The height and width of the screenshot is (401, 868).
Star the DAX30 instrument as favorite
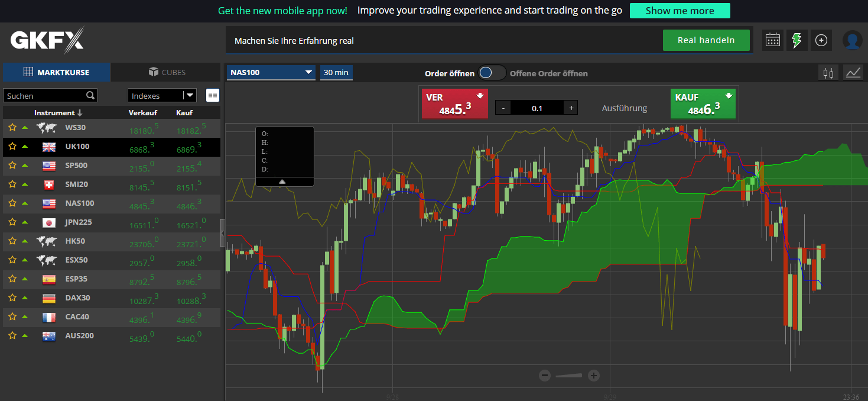(x=12, y=297)
